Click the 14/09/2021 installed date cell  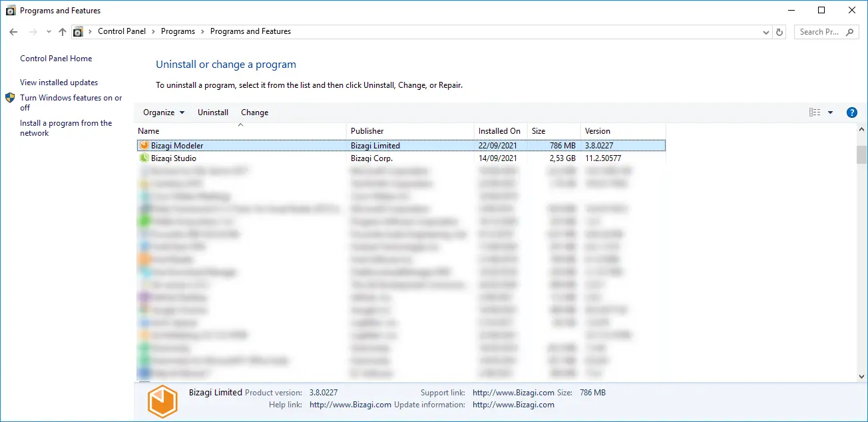coord(498,158)
